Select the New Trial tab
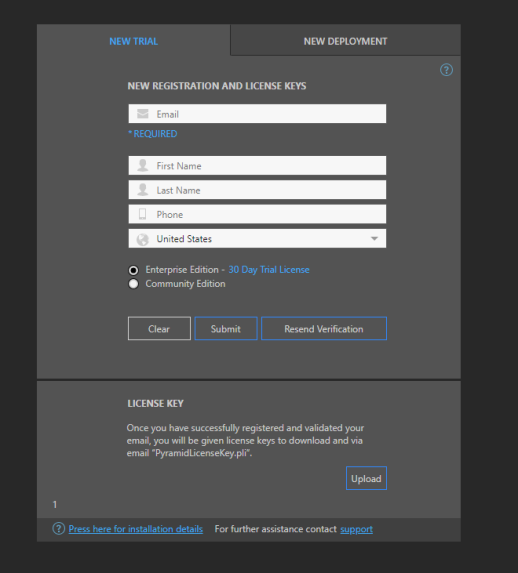 click(x=133, y=41)
